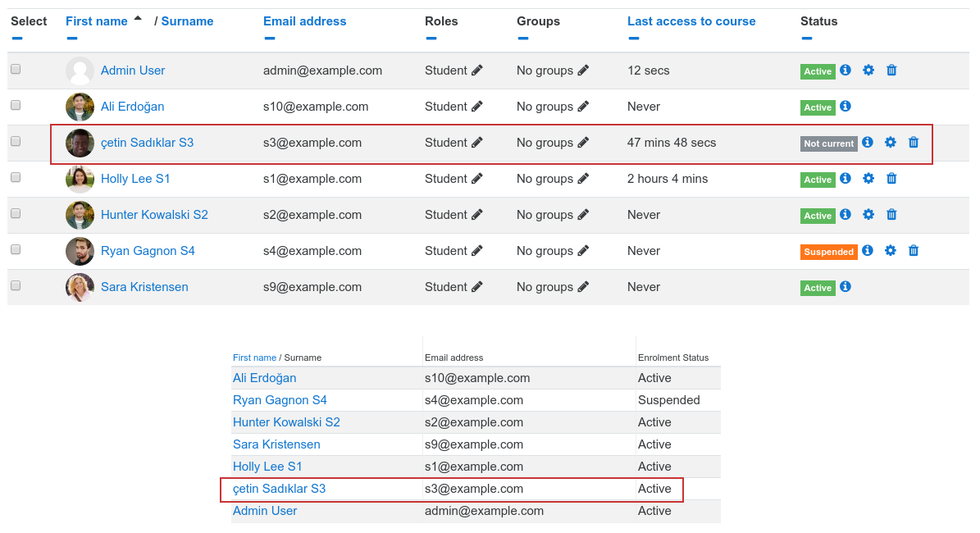Open enrolment info icon for Holly Lee S1
Image resolution: width=980 pixels, height=533 pixels.
(x=846, y=178)
